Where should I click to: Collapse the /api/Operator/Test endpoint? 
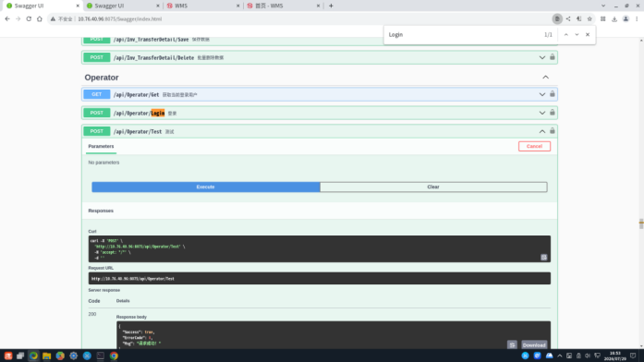[542, 131]
